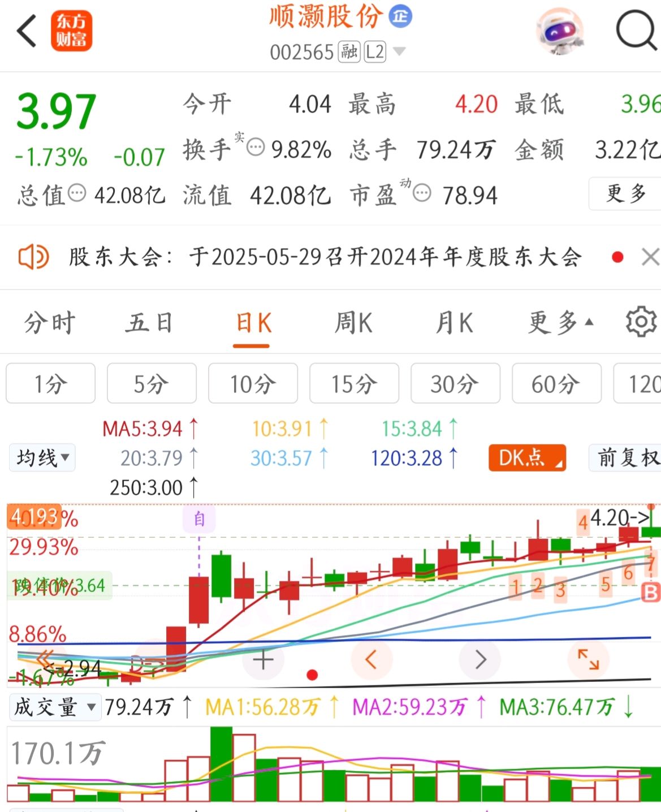The image size is (661, 812).
Task: Select 60分 interval
Action: pos(556,383)
